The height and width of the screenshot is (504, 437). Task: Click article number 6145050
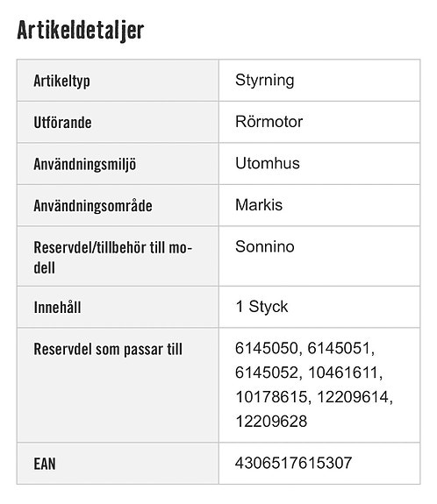(x=267, y=348)
